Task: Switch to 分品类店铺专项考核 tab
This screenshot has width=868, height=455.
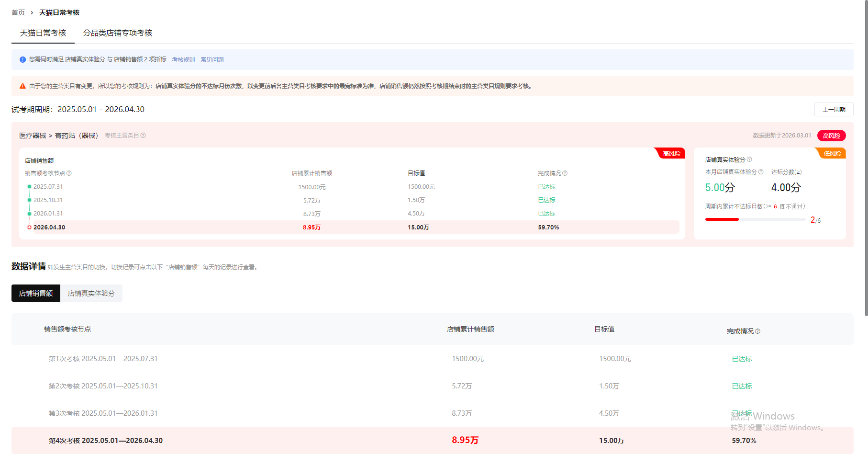Action: [118, 33]
